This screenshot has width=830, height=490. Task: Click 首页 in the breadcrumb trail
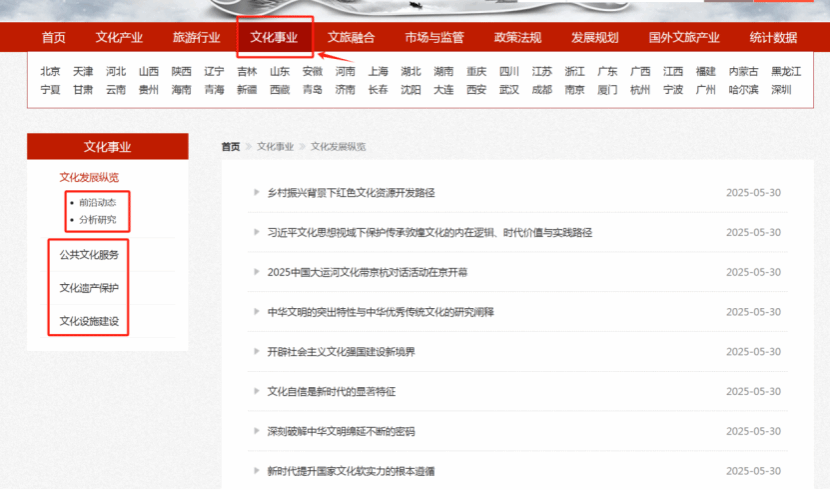[230, 146]
